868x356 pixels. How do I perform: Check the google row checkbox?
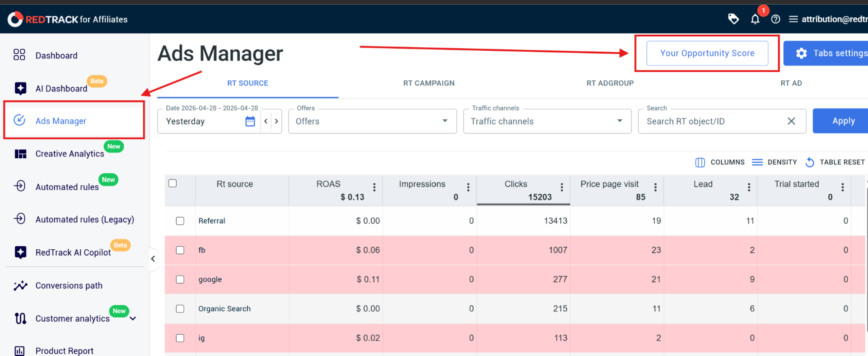(180, 280)
